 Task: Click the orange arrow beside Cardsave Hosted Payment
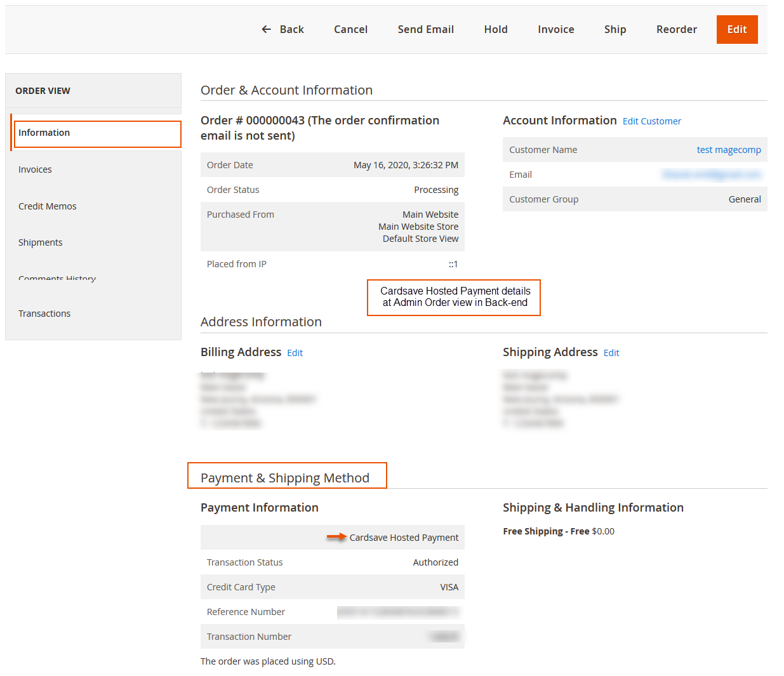coord(337,537)
